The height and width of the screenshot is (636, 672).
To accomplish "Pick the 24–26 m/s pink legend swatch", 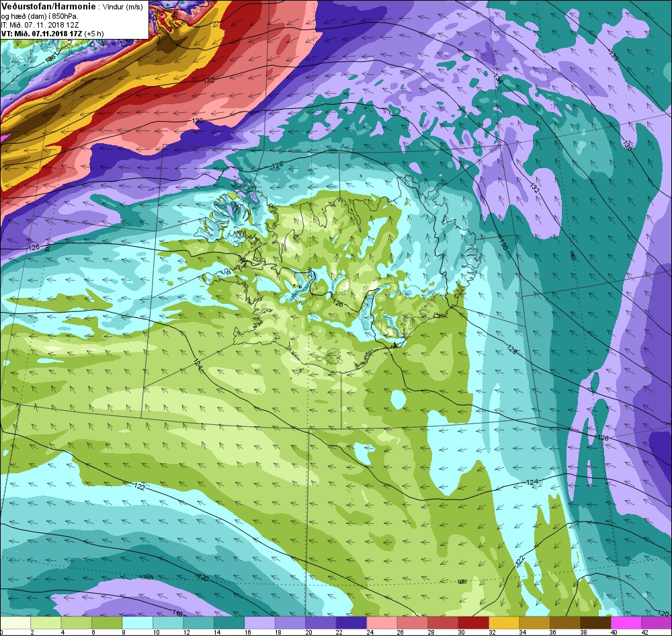I will pos(382,623).
